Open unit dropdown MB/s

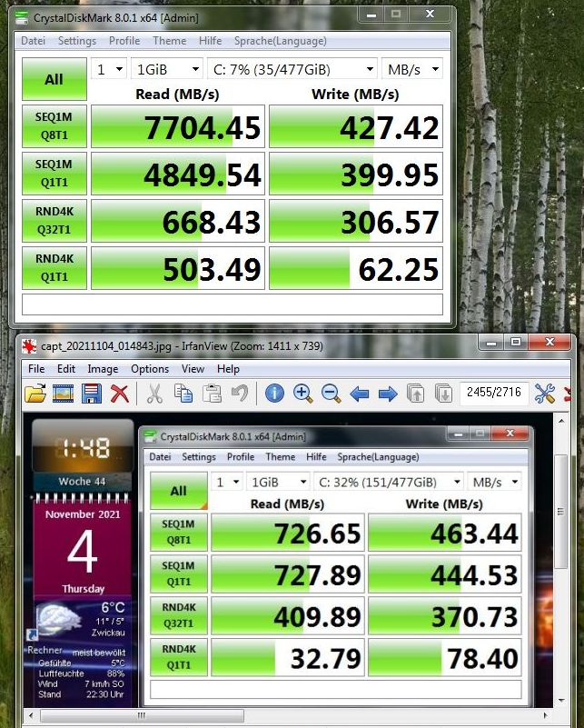[412, 70]
